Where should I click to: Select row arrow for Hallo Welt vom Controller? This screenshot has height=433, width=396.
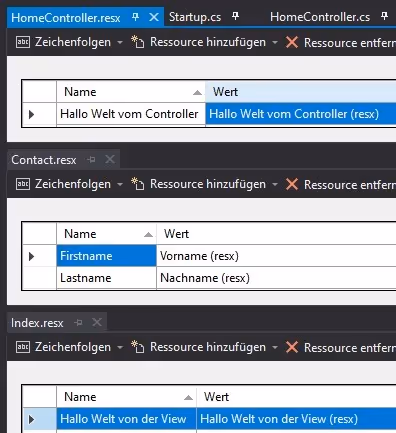click(32, 114)
